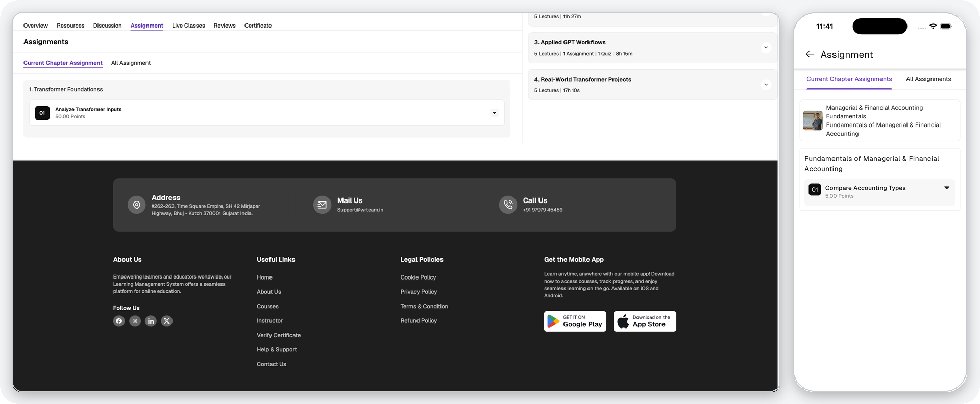This screenshot has height=404, width=980.
Task: Open the Discussion tab
Action: pos(107,26)
